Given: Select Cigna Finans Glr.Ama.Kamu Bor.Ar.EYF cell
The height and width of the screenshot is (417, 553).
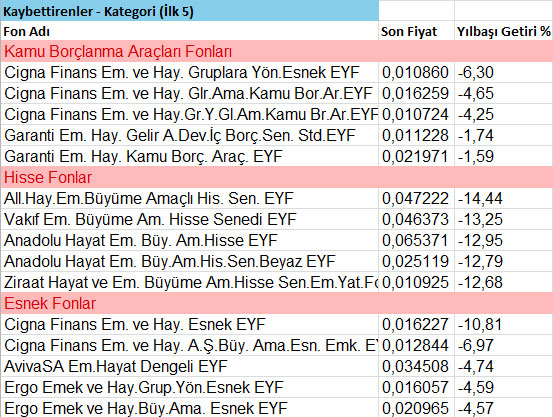Looking at the screenshot, I should tap(190, 93).
